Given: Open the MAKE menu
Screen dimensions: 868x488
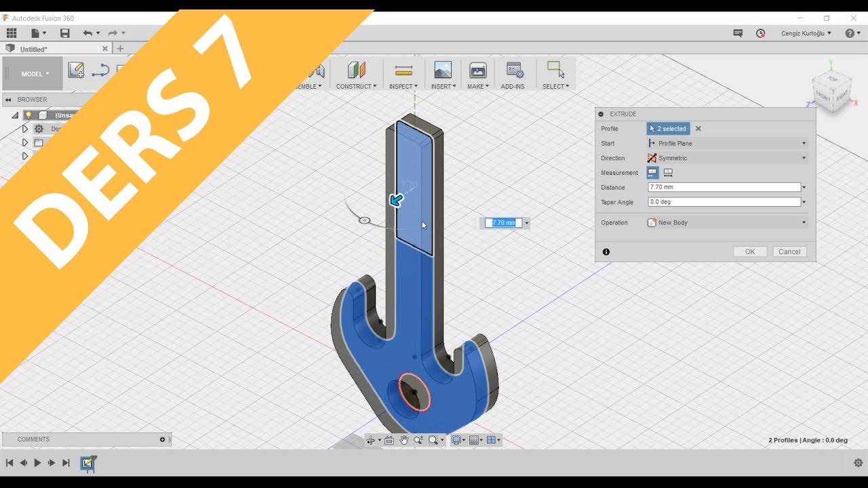Looking at the screenshot, I should tap(478, 86).
